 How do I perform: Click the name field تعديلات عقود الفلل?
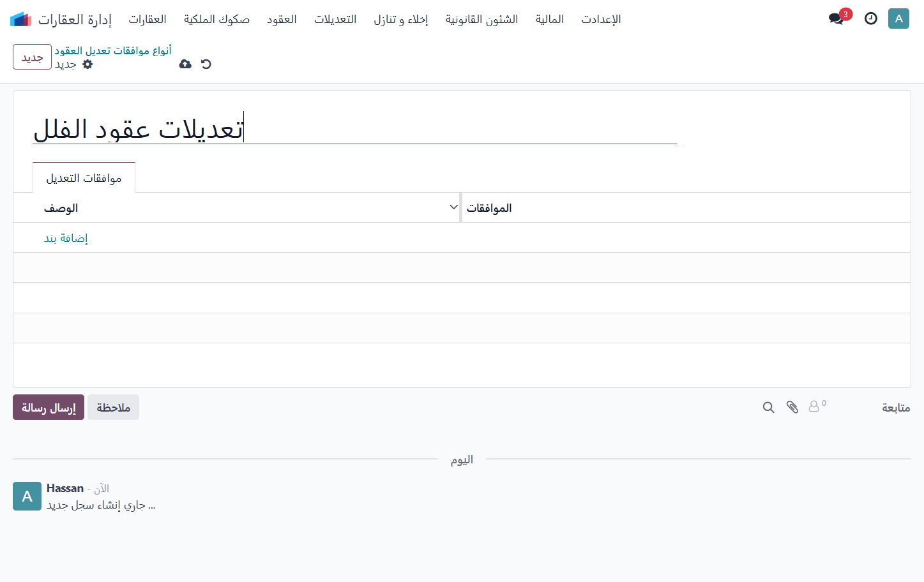point(354,128)
